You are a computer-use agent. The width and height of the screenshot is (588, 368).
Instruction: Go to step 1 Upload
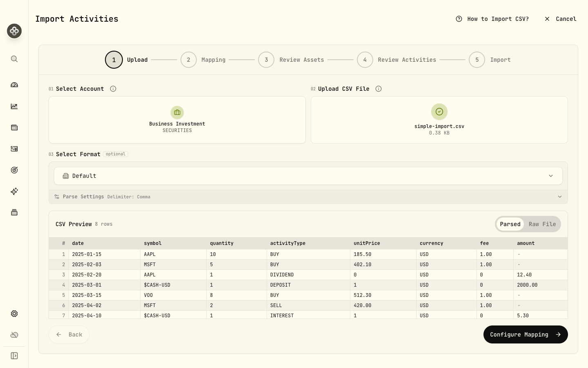pos(127,60)
